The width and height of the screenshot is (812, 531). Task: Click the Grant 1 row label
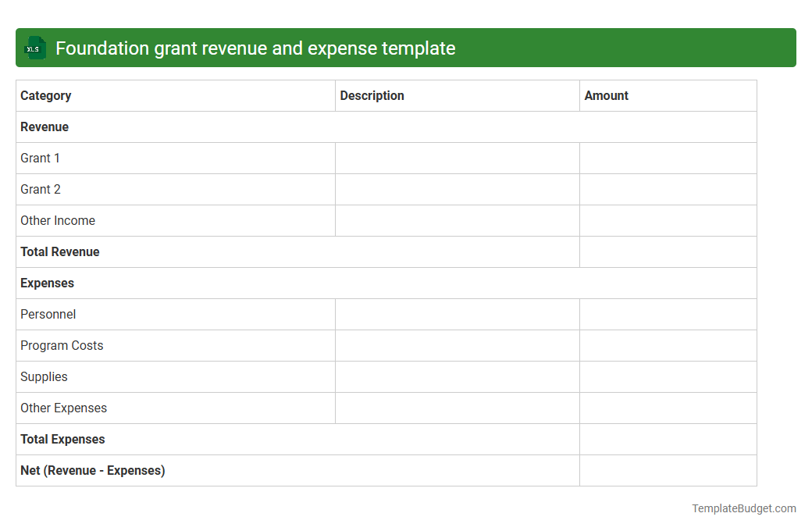[x=40, y=158]
